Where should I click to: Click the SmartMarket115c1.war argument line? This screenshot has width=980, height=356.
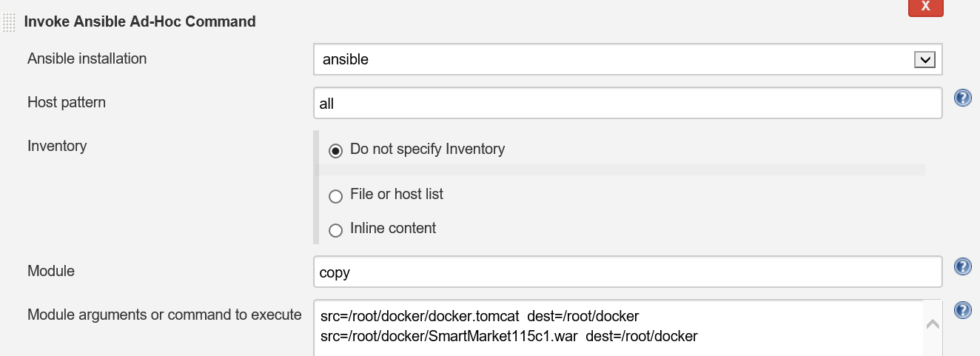pos(509,336)
